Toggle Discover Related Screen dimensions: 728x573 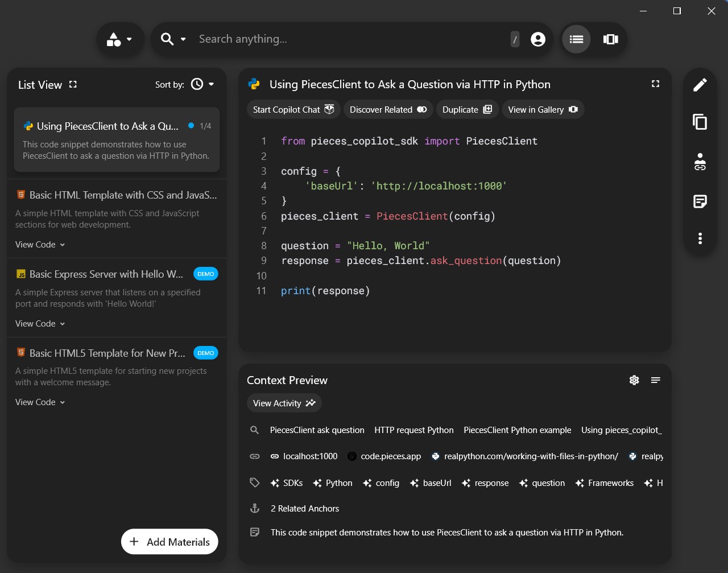pos(388,109)
